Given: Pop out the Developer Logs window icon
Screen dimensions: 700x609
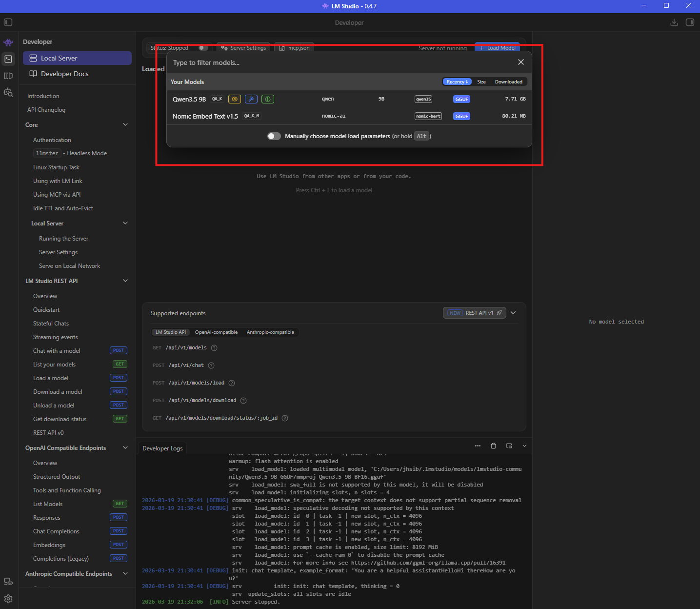Looking at the screenshot, I should tap(509, 446).
